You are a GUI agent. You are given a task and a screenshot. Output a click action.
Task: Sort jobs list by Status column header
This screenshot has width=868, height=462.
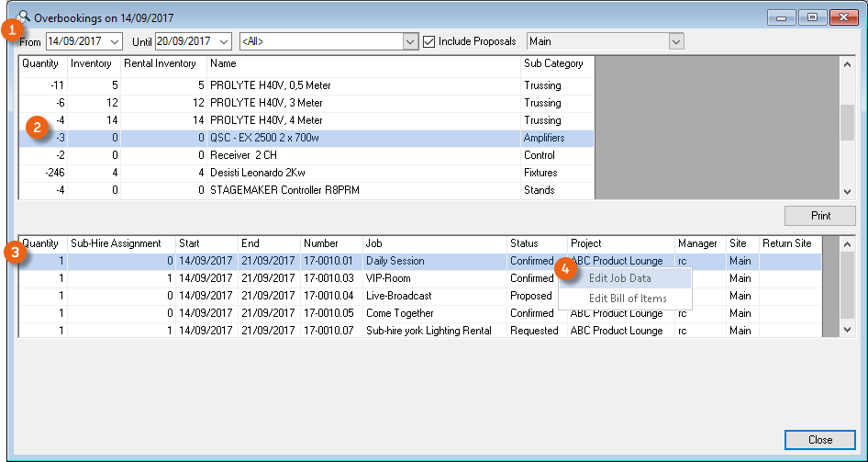526,243
